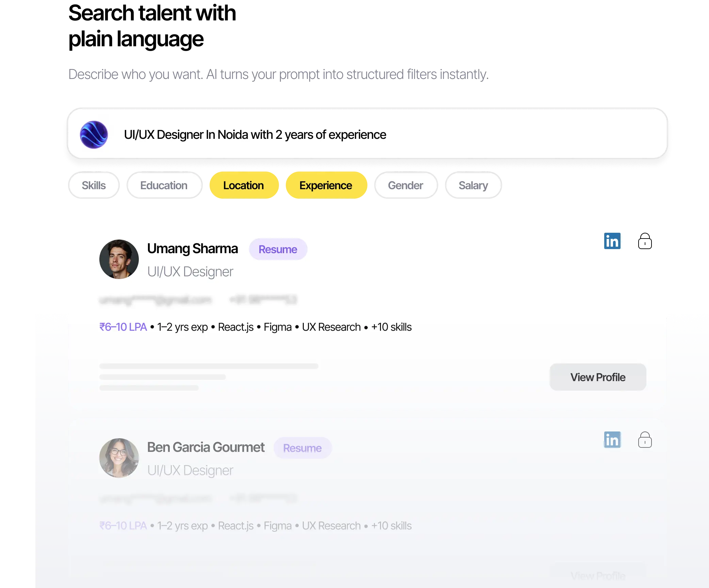This screenshot has width=709, height=588.
Task: Disable the Experience filter chip
Action: tap(326, 185)
